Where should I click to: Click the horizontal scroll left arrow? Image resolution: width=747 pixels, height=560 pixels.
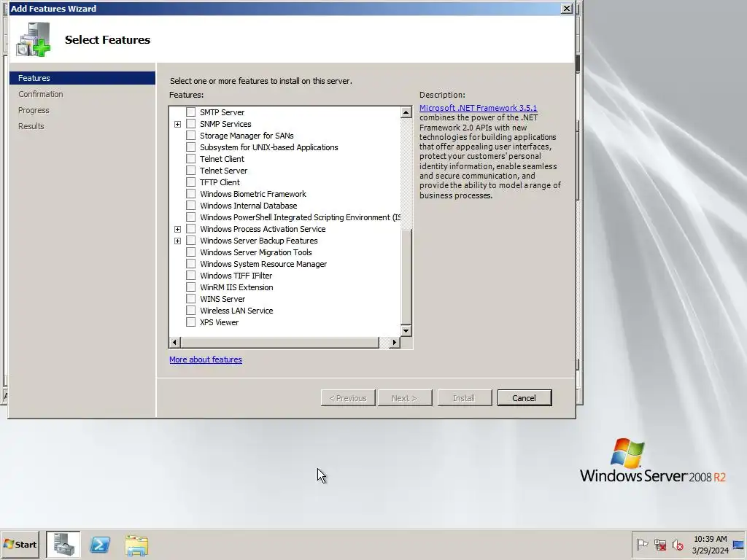(174, 343)
